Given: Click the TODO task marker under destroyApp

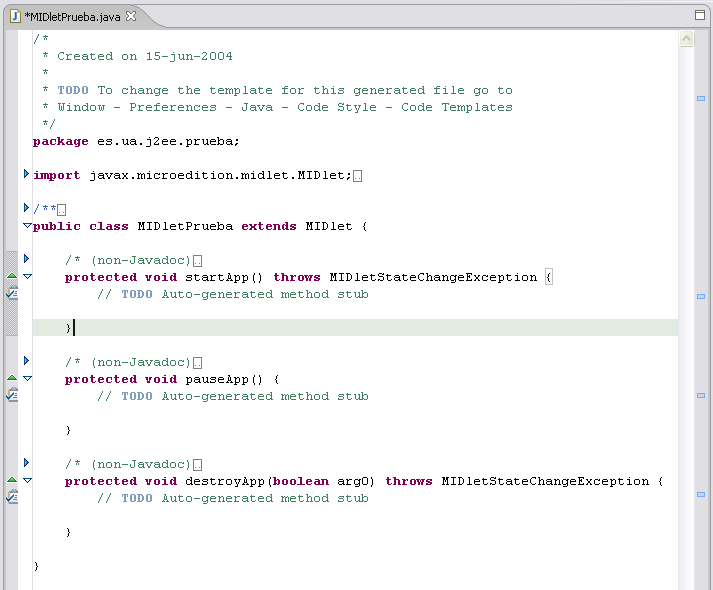Looking at the screenshot, I should pos(12,497).
